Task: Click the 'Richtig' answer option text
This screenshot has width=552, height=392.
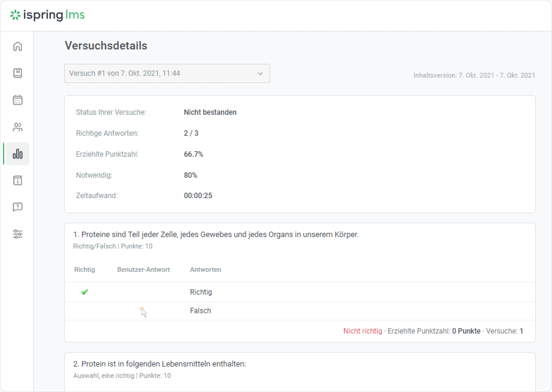Action: [201, 292]
